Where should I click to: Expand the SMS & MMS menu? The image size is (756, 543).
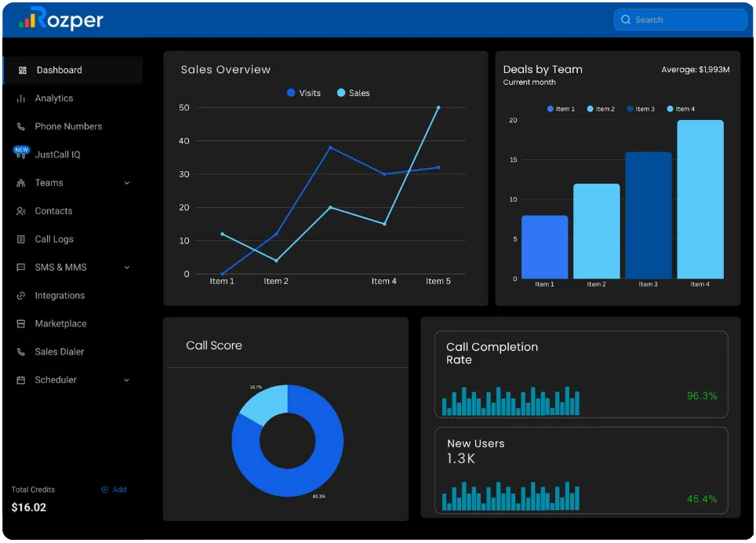click(x=127, y=268)
